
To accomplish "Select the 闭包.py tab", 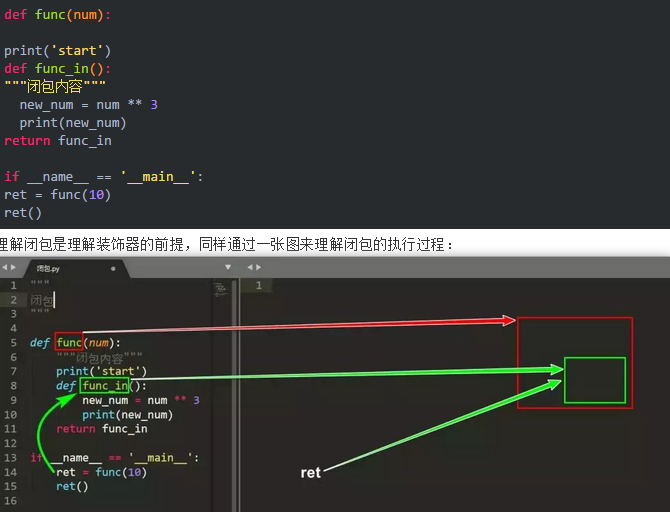I will pos(76,268).
